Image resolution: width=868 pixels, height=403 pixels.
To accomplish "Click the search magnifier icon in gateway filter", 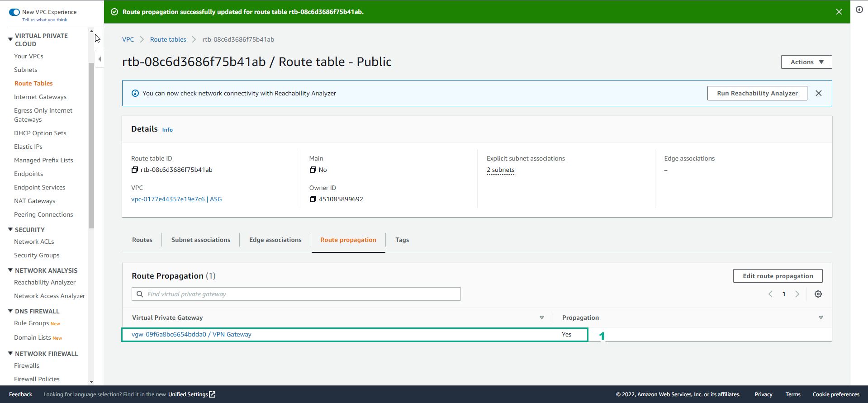I will tap(140, 294).
